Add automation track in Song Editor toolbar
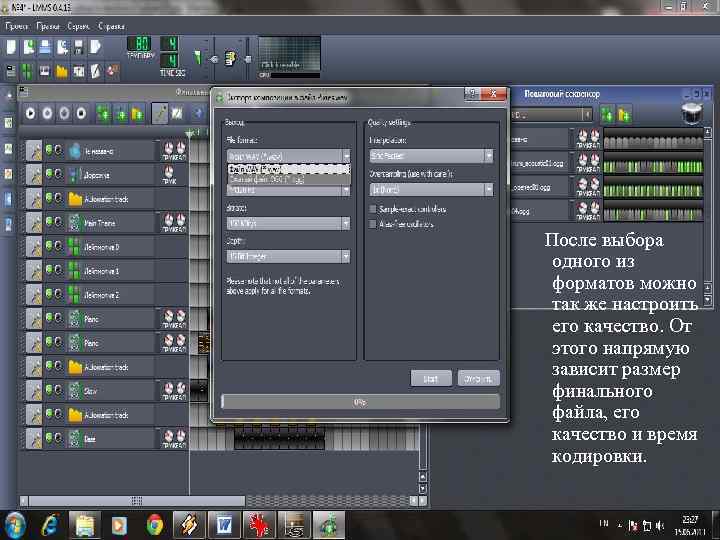Image resolution: width=720 pixels, height=540 pixels. tap(138, 113)
